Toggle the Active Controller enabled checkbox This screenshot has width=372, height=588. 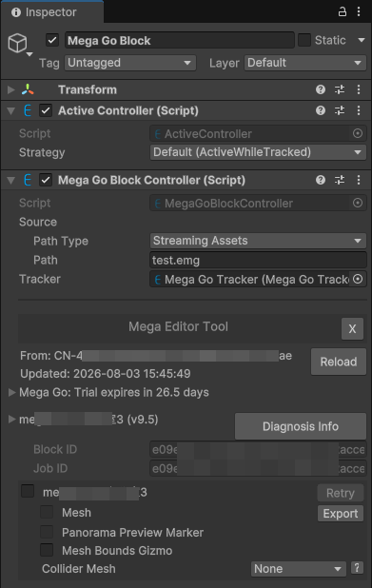(x=46, y=110)
